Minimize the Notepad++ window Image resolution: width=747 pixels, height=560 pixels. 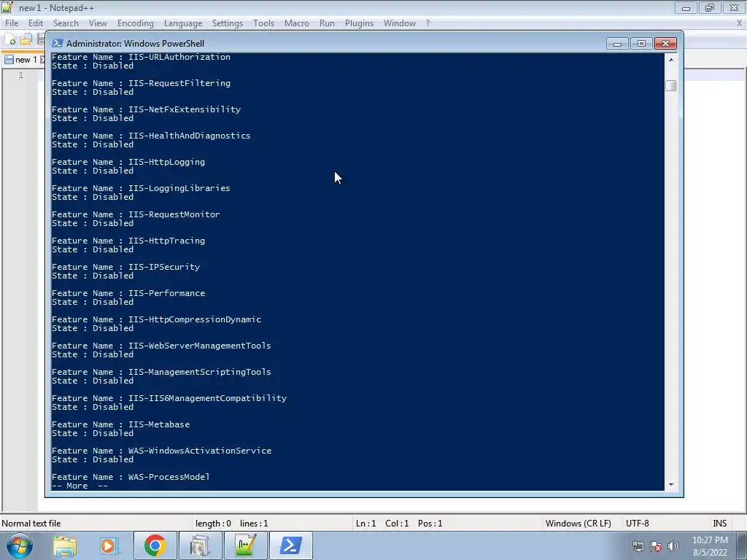[x=686, y=7]
